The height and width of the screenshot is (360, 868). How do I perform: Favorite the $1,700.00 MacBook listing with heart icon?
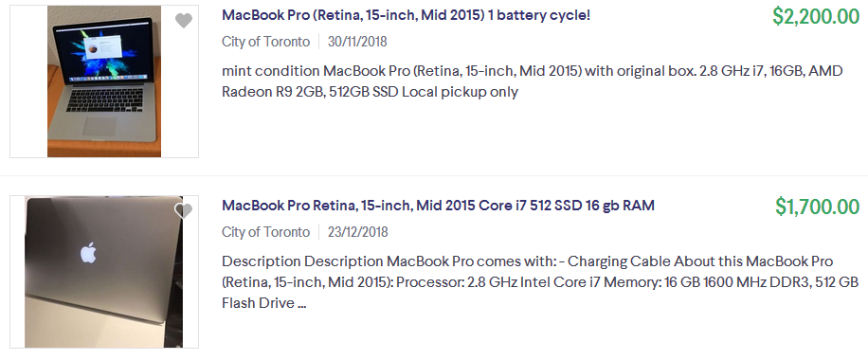point(183,210)
